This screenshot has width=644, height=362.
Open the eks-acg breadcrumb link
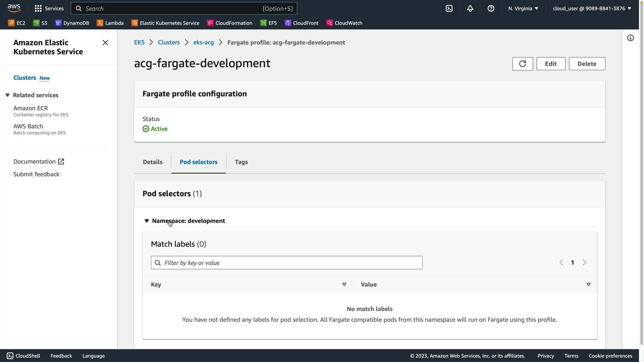[203, 43]
